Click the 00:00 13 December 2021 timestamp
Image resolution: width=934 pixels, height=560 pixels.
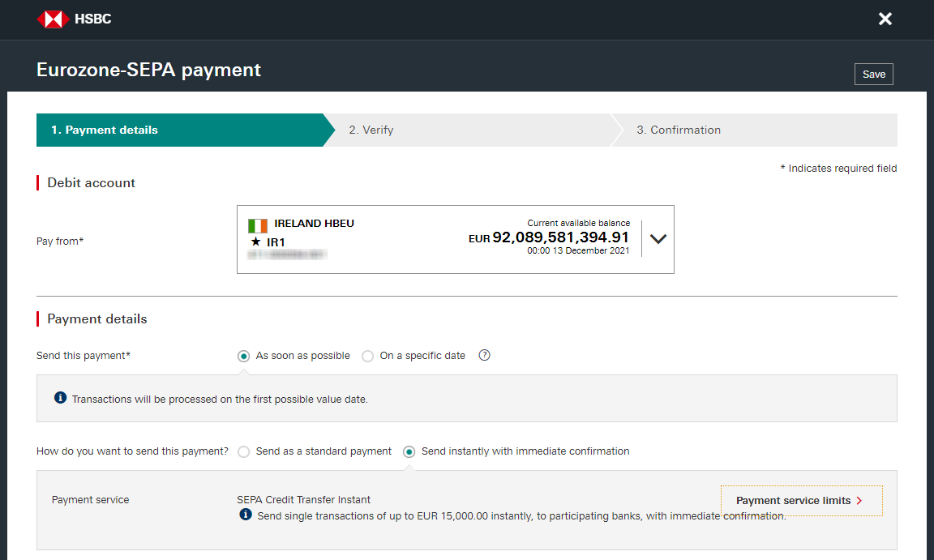click(578, 250)
